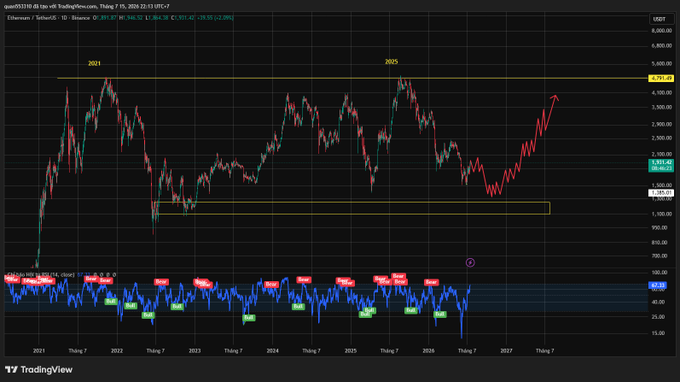Click the 3,500.00 price axis label
The image size is (680, 382).
(661, 107)
